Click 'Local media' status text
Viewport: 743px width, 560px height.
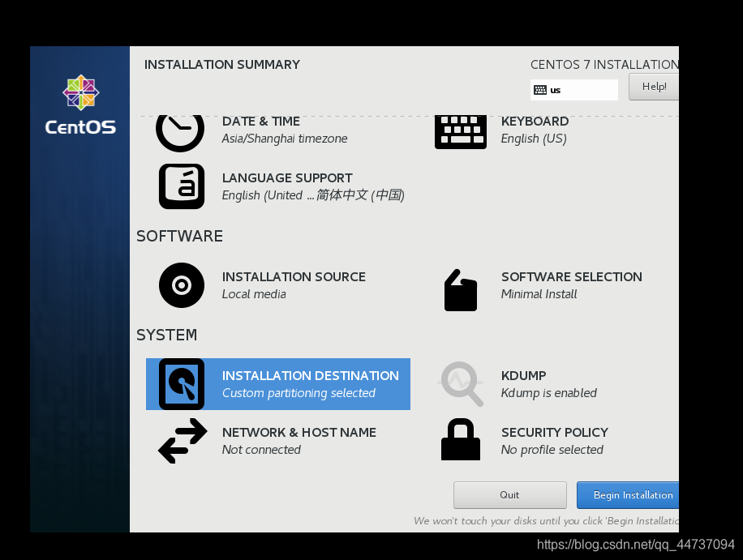(x=254, y=294)
